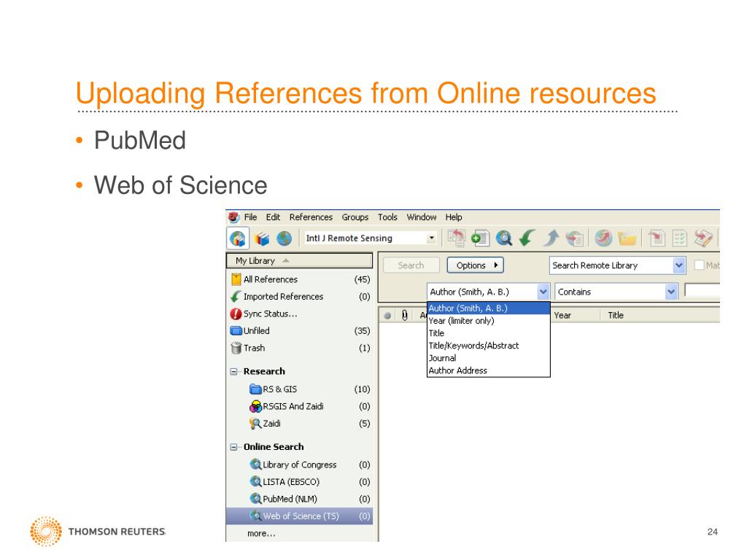Click the EndNote application icon in the menu bar
747x560 pixels.
(233, 217)
